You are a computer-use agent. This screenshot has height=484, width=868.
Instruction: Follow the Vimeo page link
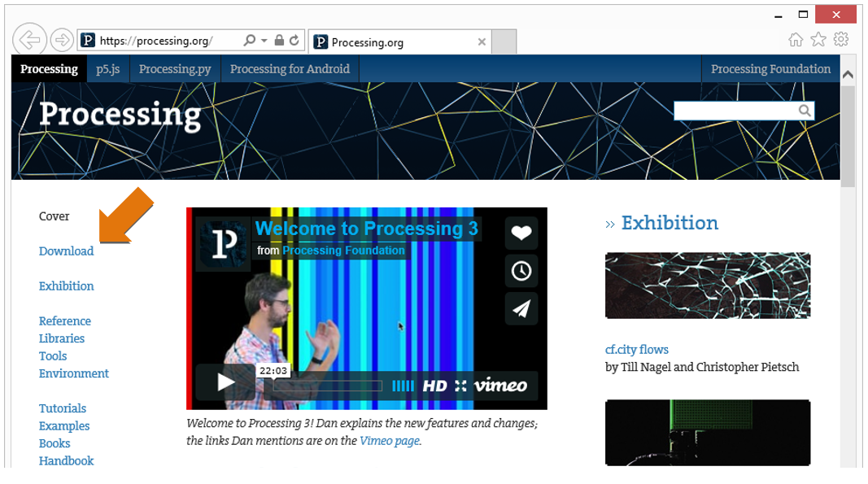[390, 441]
